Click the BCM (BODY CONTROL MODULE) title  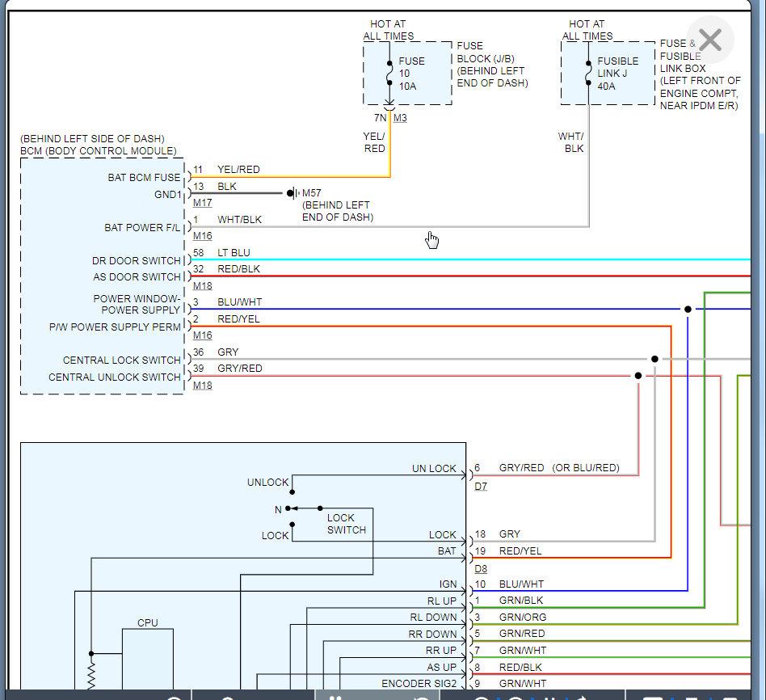pos(99,151)
